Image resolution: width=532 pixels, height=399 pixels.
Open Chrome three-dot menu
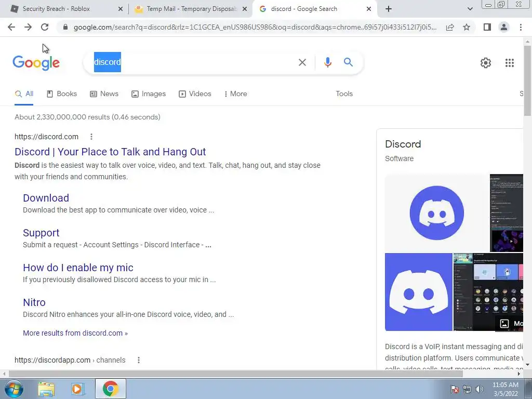tap(521, 27)
